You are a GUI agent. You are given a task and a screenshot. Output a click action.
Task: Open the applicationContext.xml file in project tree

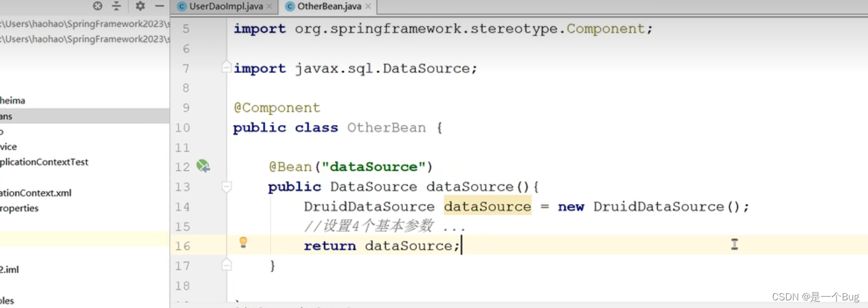(36, 193)
